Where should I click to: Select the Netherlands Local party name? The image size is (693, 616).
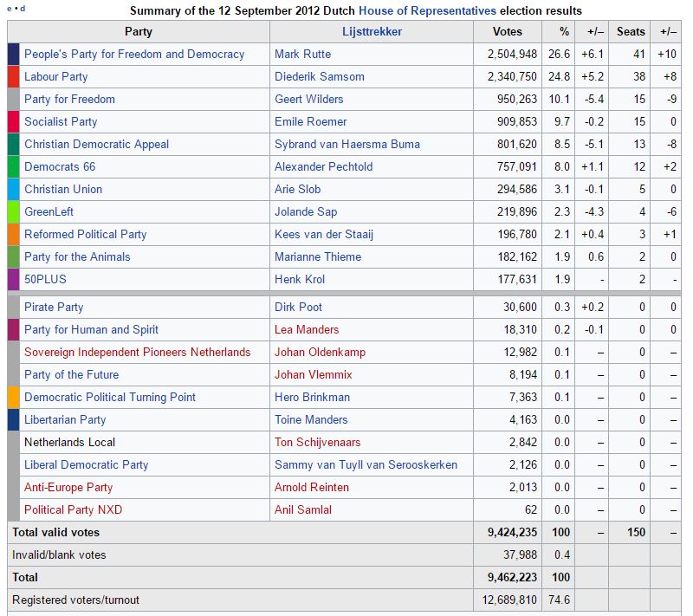(x=70, y=443)
